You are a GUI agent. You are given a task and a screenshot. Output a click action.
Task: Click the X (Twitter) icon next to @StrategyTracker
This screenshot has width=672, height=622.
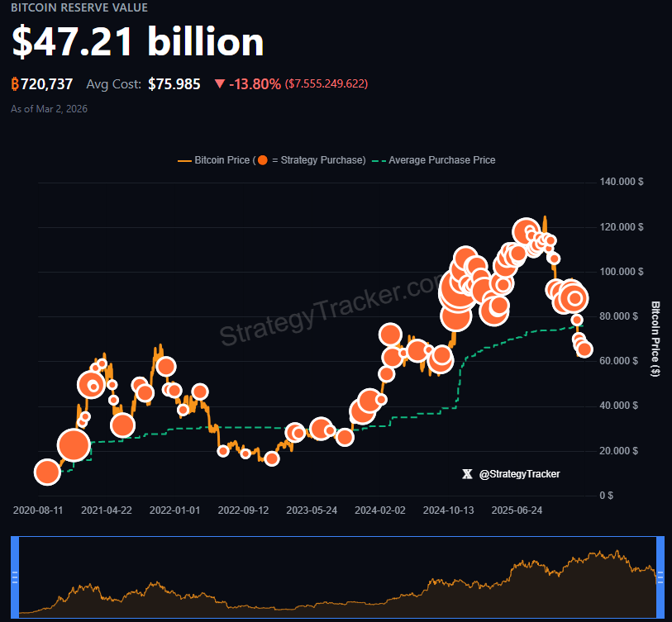(468, 474)
